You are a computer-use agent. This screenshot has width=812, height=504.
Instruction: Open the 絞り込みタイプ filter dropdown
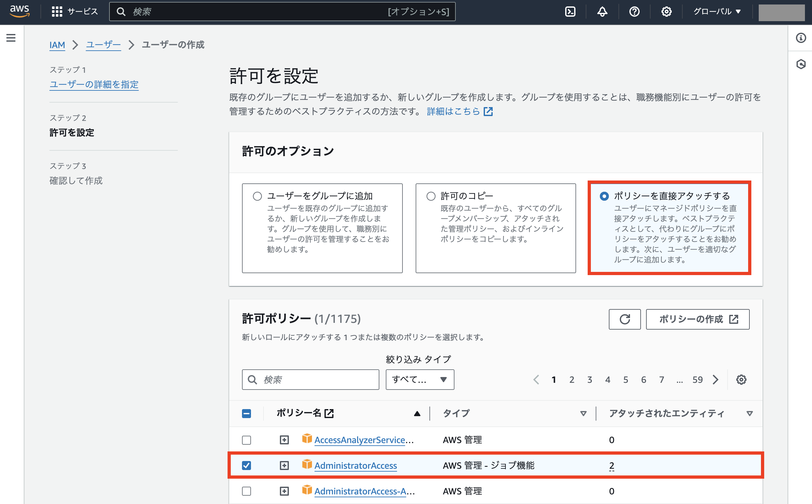[x=420, y=379]
